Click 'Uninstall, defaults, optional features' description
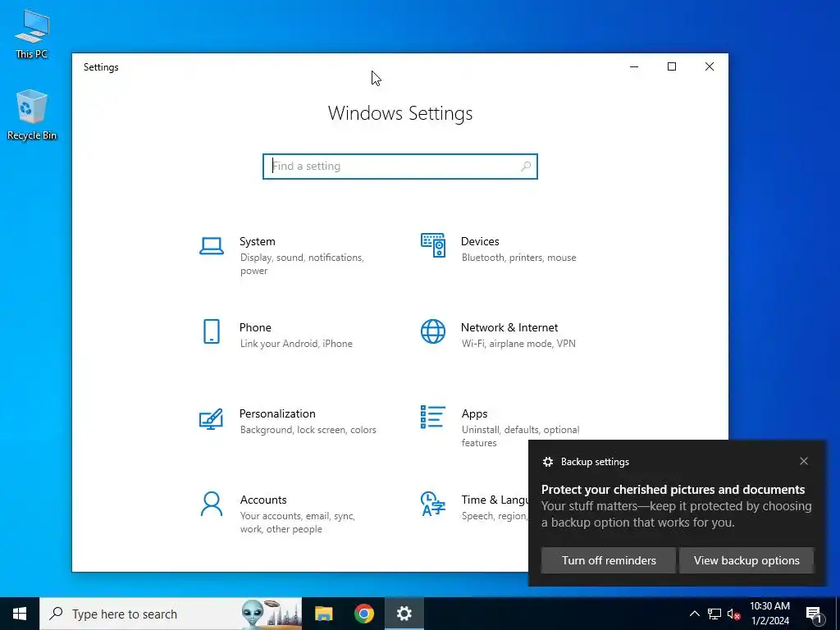The image size is (840, 630). (520, 436)
